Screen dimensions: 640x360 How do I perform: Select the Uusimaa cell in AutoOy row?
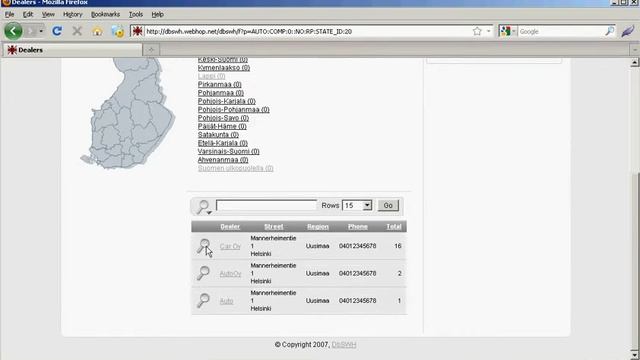[318, 273]
